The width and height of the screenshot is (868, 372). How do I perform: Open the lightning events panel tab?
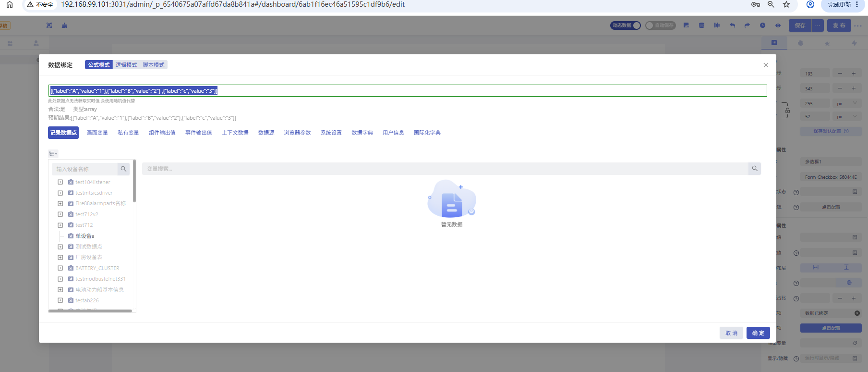click(x=854, y=43)
